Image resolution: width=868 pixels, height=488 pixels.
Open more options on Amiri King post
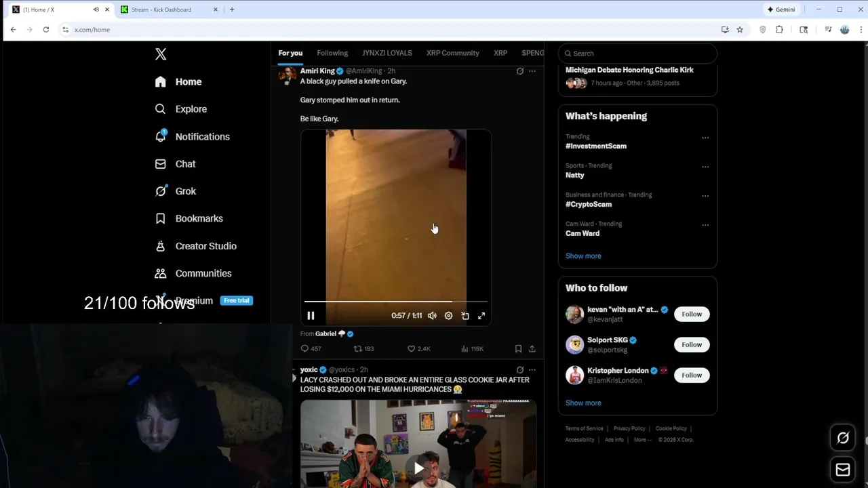click(x=532, y=71)
